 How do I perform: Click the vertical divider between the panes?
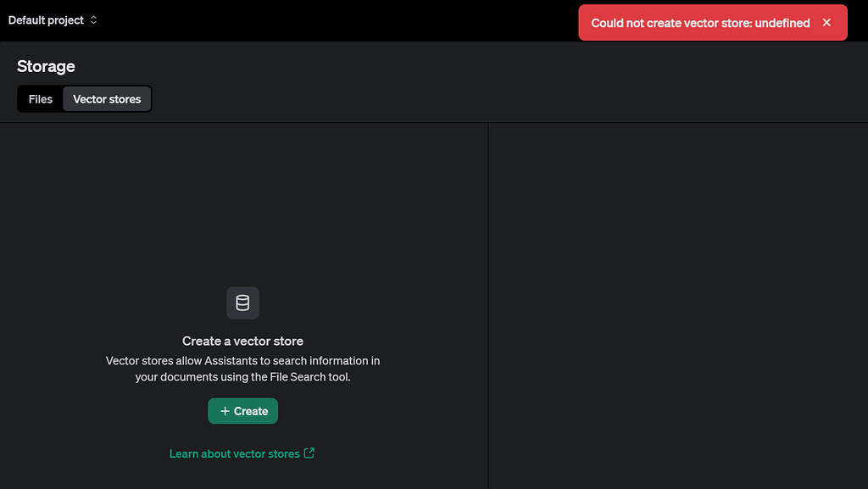(487, 306)
